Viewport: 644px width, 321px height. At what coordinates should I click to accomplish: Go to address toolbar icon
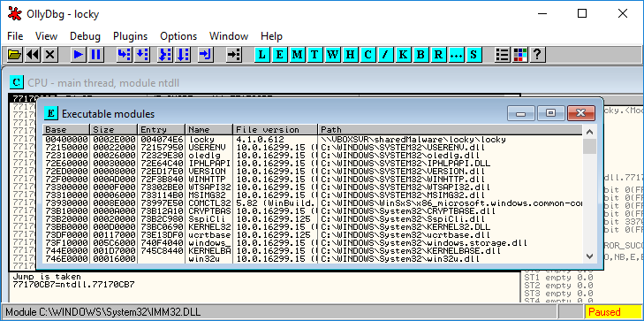pos(234,54)
